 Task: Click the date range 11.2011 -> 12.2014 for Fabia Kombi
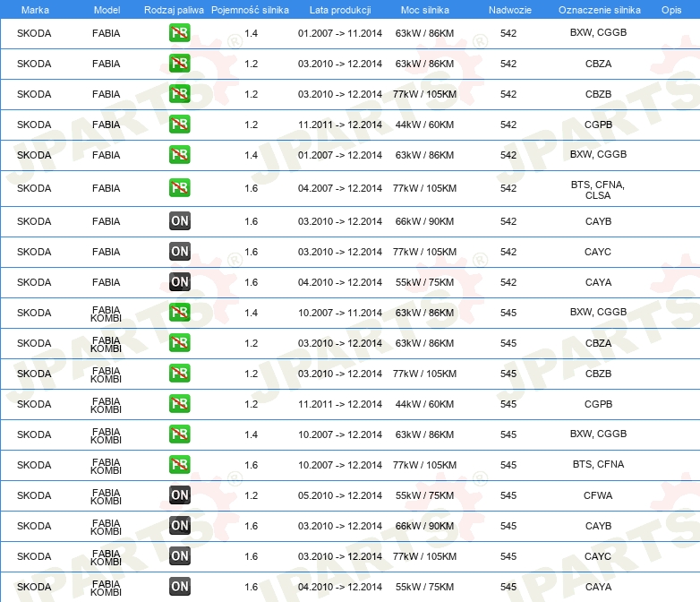[x=340, y=404]
